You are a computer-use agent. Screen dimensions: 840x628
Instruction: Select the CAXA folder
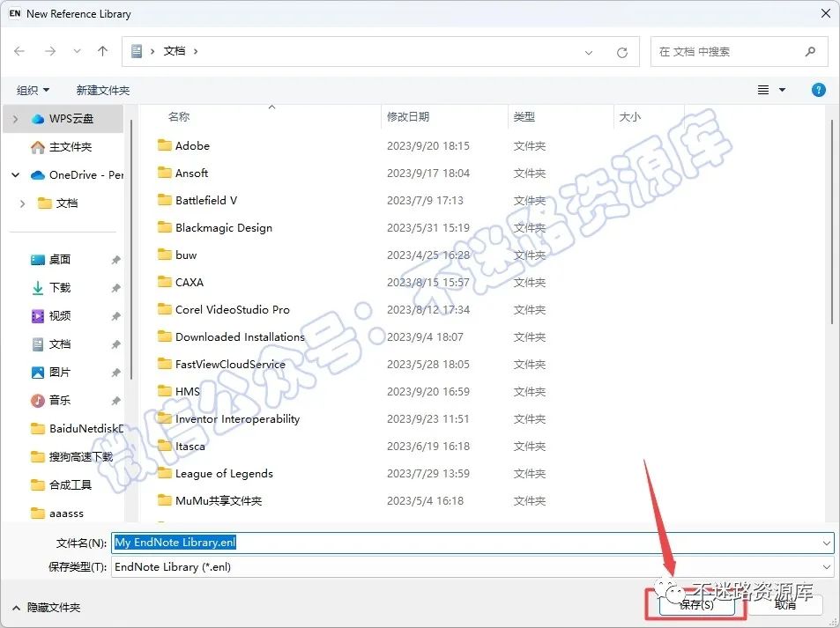[x=181, y=282]
